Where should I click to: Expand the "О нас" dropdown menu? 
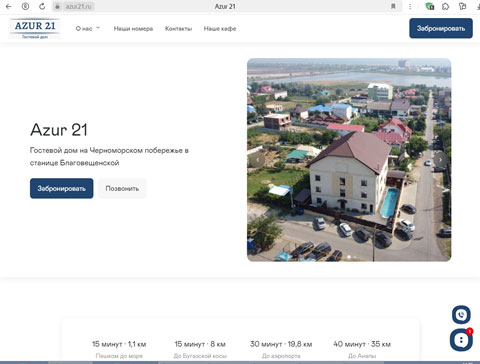88,29
